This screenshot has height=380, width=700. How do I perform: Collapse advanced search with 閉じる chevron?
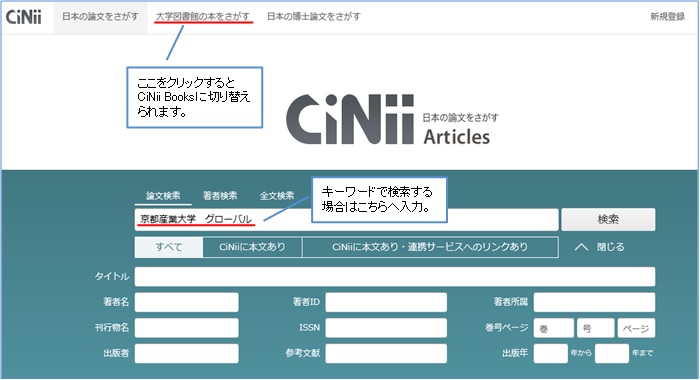pyautogui.click(x=599, y=247)
